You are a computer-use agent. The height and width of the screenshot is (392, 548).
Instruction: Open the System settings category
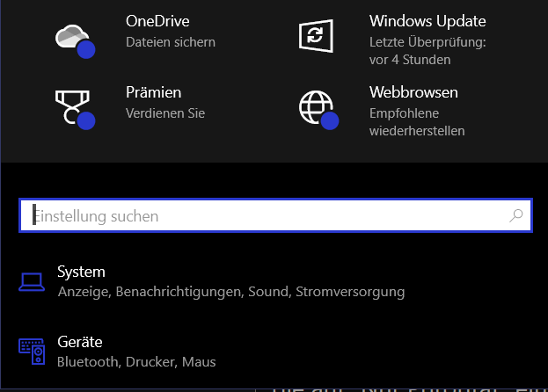coord(230,282)
